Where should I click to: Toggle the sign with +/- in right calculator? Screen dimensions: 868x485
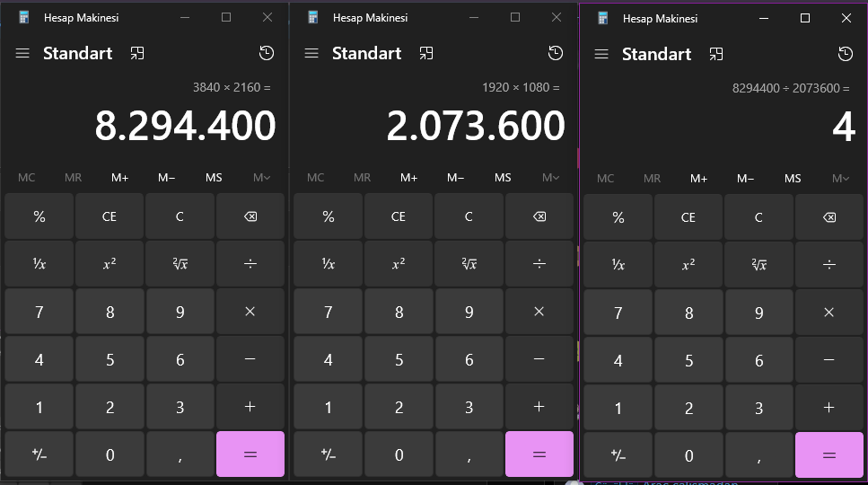618,455
